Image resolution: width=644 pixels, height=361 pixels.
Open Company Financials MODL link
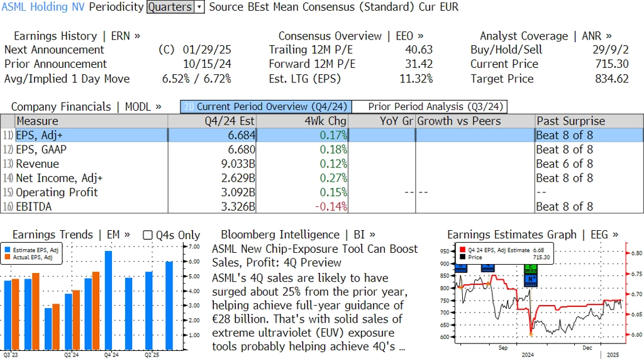[86, 107]
